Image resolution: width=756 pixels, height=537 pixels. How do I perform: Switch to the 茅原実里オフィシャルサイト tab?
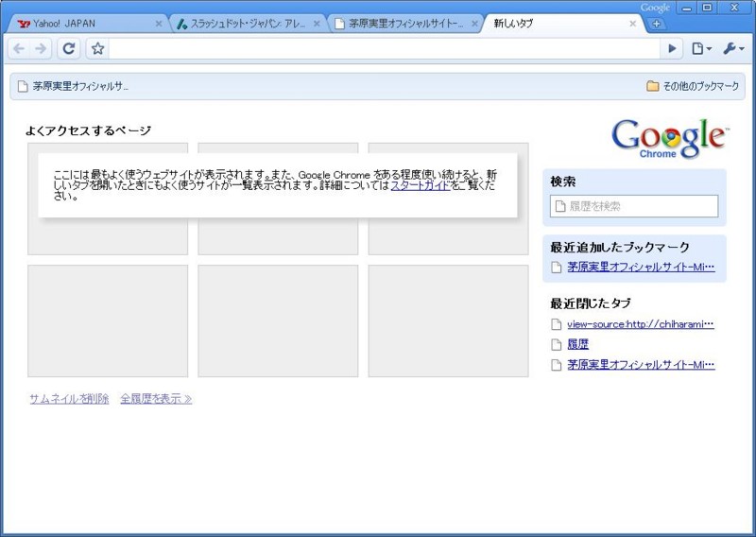click(404, 24)
